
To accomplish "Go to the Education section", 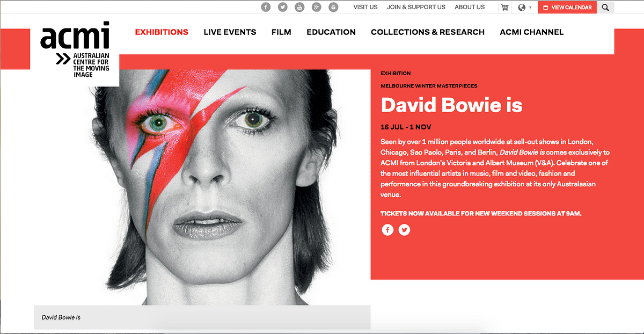I will 331,32.
